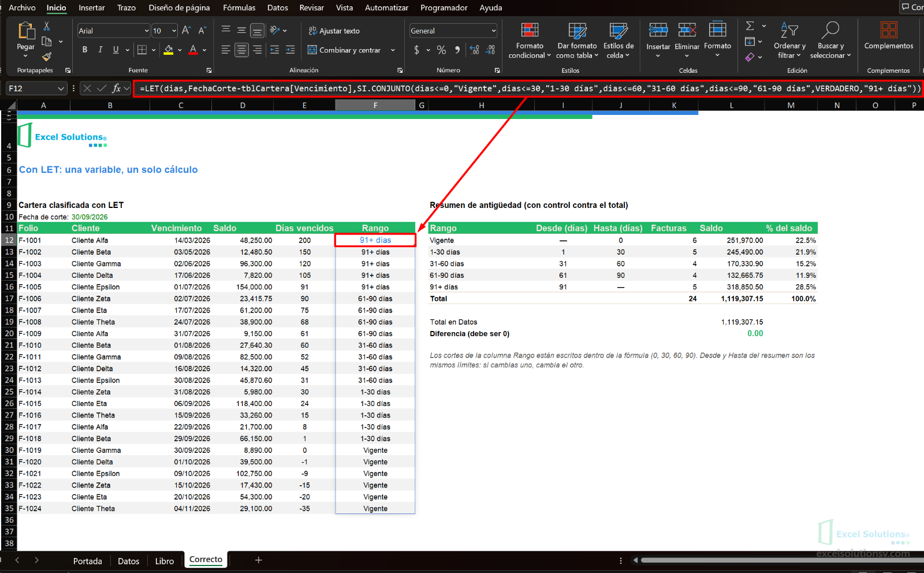Decrease font size with the small A icon
The width and height of the screenshot is (924, 573).
pos(202,31)
